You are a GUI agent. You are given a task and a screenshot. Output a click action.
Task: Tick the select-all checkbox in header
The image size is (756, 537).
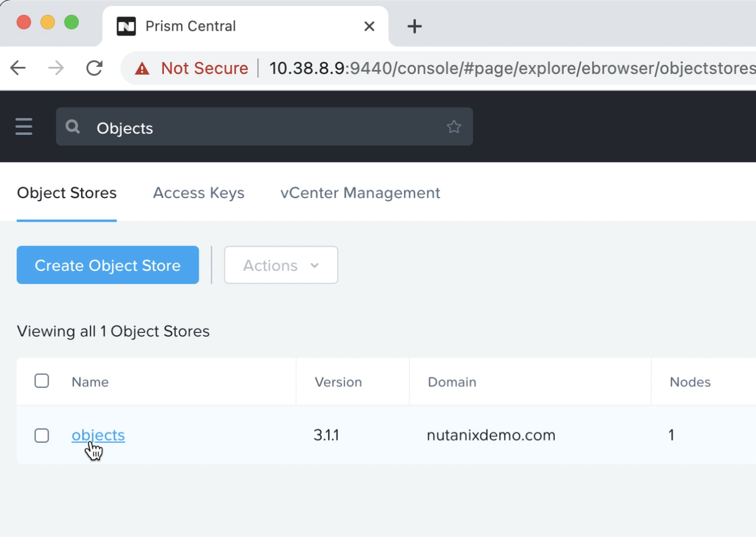click(41, 381)
